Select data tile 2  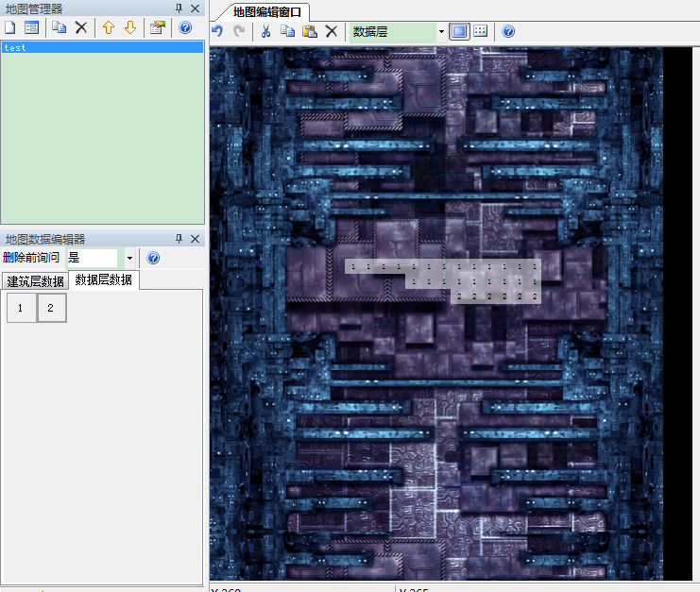click(x=51, y=308)
